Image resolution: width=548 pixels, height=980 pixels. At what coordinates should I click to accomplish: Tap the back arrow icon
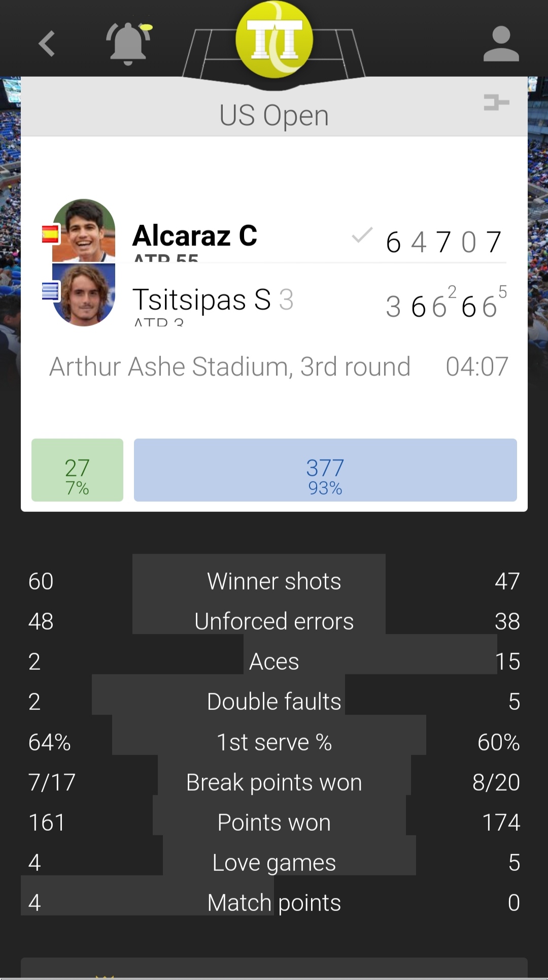47,44
